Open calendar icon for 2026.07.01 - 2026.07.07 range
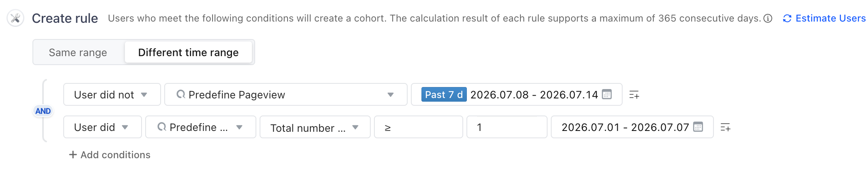868x170 pixels. click(x=698, y=127)
